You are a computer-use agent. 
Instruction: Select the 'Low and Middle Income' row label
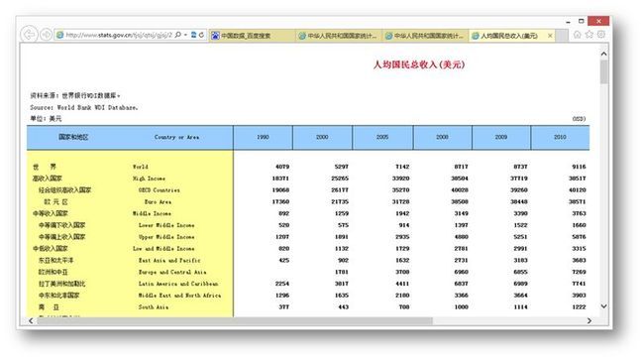pyautogui.click(x=163, y=249)
